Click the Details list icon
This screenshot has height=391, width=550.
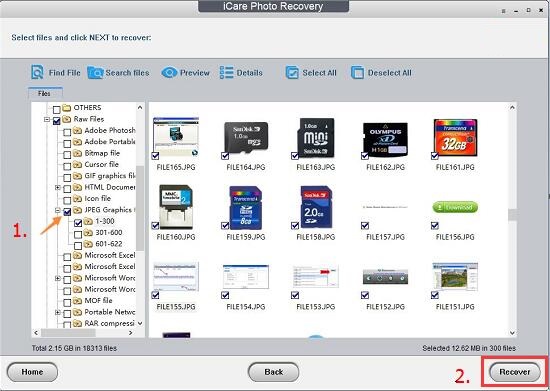[226, 73]
